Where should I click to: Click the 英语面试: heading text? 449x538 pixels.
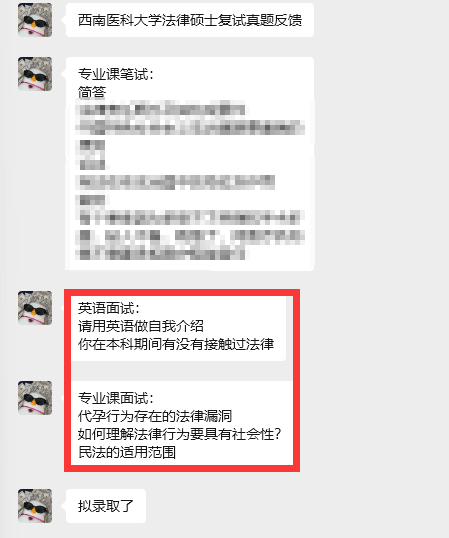[109, 308]
